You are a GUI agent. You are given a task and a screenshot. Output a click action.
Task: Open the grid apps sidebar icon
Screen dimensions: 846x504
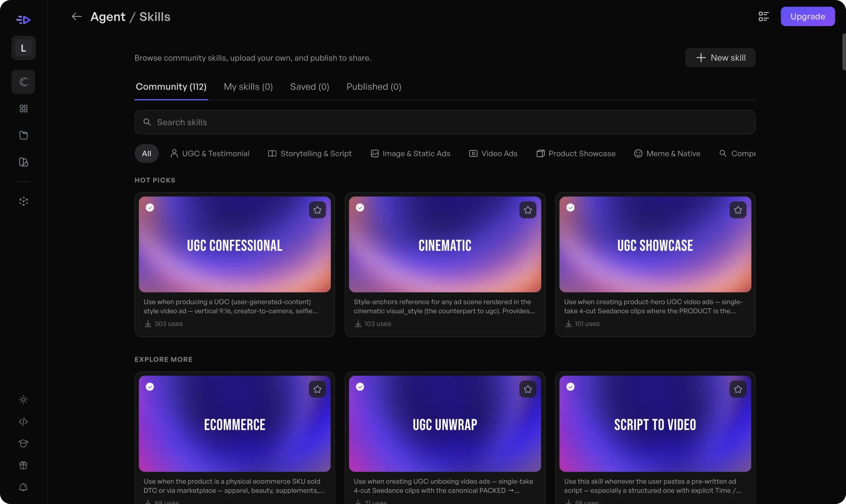coord(23,109)
